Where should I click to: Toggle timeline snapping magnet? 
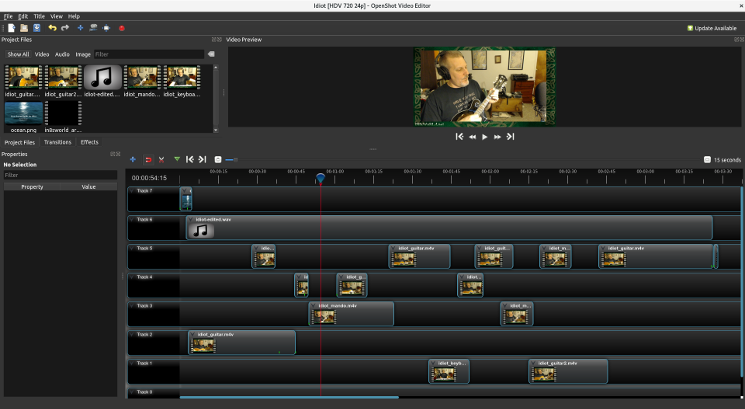148,159
